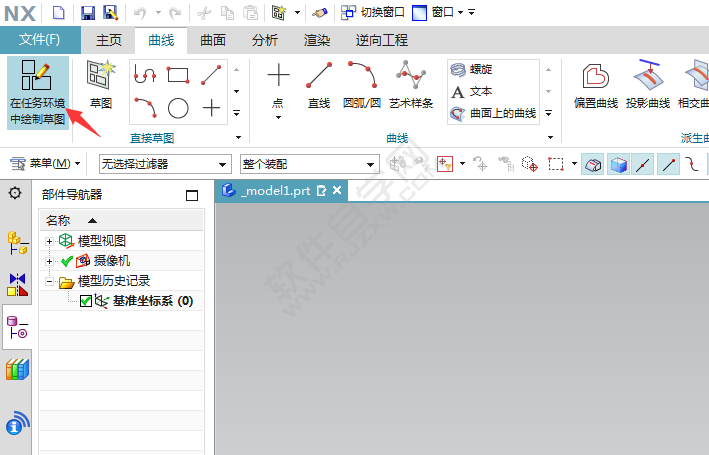The image size is (709, 455).
Task: Close the _model1.prt tab
Action: tap(337, 190)
